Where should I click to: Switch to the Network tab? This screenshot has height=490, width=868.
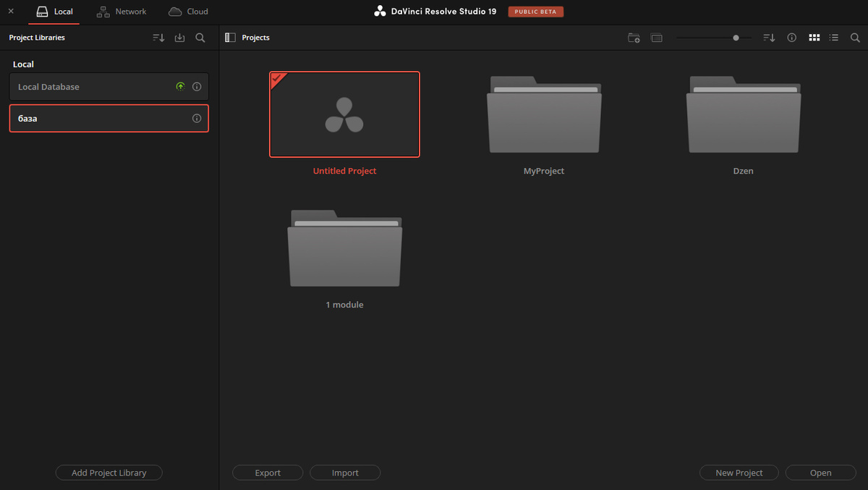[122, 12]
